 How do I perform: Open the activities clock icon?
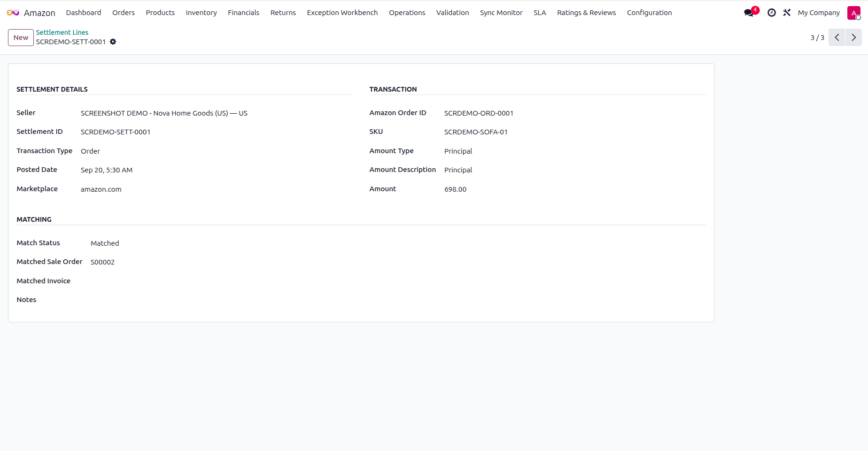click(772, 13)
